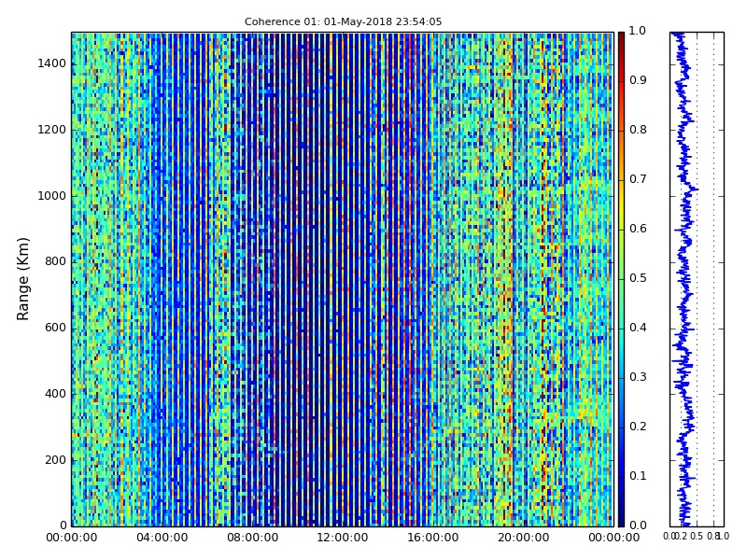Click the colorbar 1.0 value label
The width and height of the screenshot is (747, 560).
638,32
